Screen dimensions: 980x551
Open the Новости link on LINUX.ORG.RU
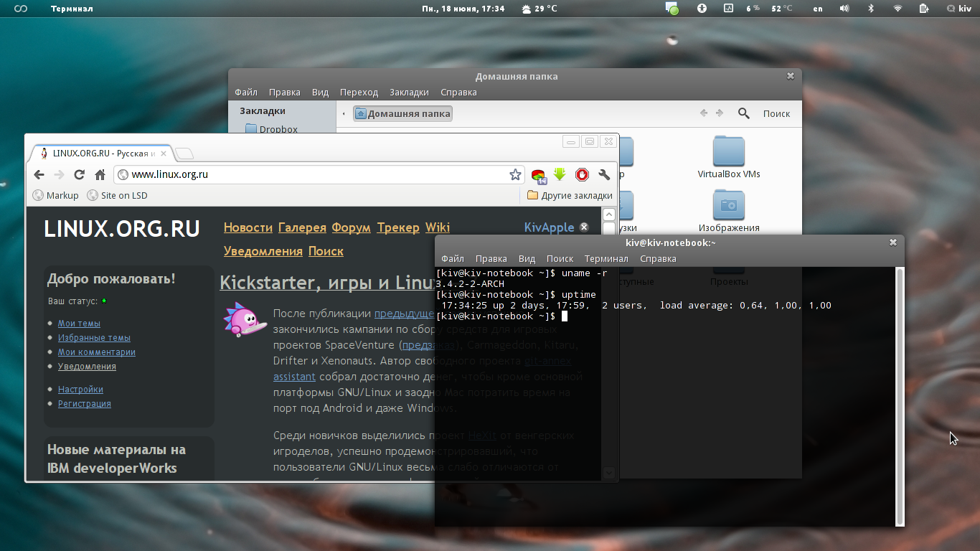pos(248,227)
